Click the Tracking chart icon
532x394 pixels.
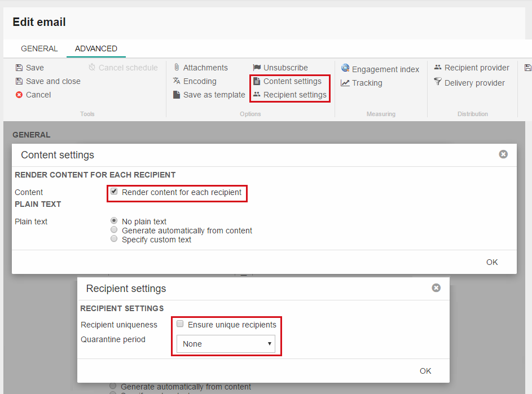pos(345,83)
